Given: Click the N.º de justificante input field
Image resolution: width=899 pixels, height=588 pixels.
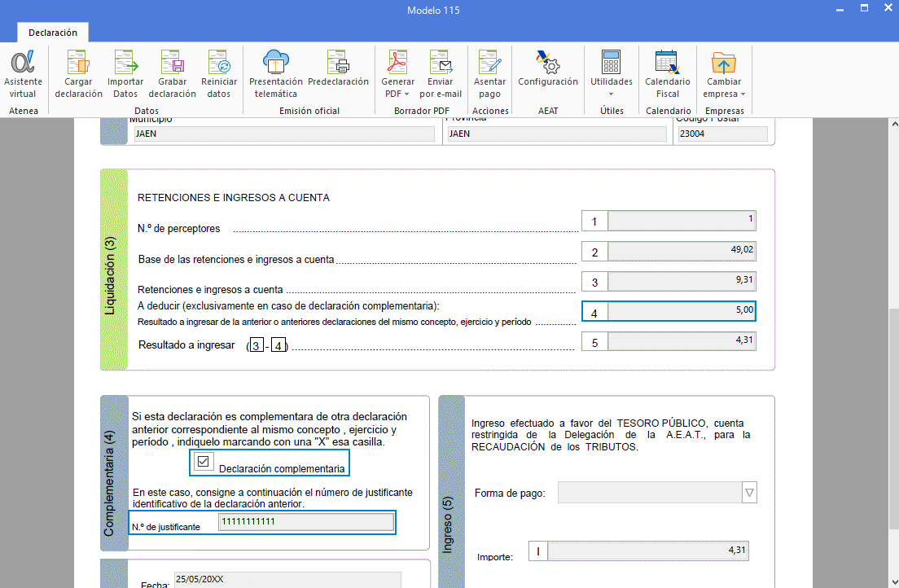Looking at the screenshot, I should [306, 522].
